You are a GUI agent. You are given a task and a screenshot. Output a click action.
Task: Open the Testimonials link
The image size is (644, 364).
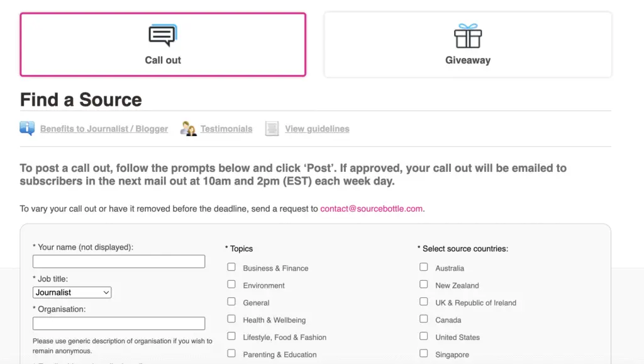[226, 128]
